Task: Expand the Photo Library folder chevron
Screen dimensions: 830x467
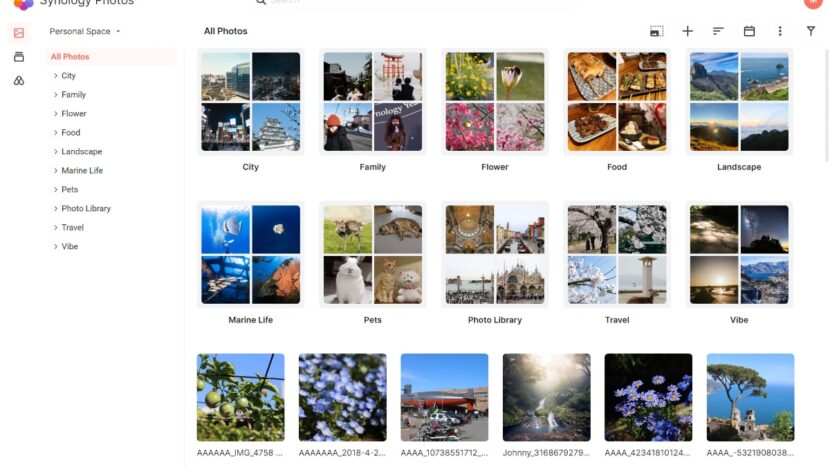Action: pyautogui.click(x=55, y=209)
